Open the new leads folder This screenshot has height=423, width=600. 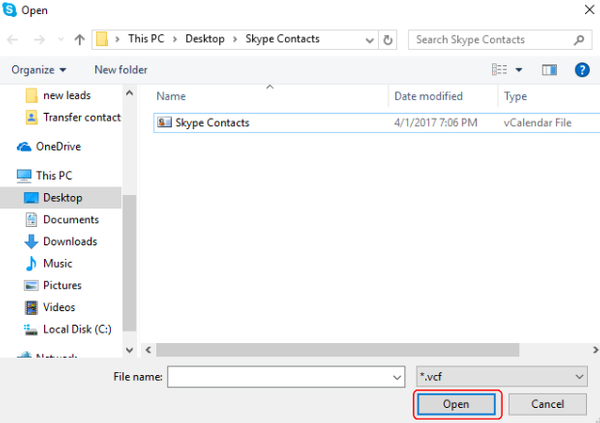[67, 95]
